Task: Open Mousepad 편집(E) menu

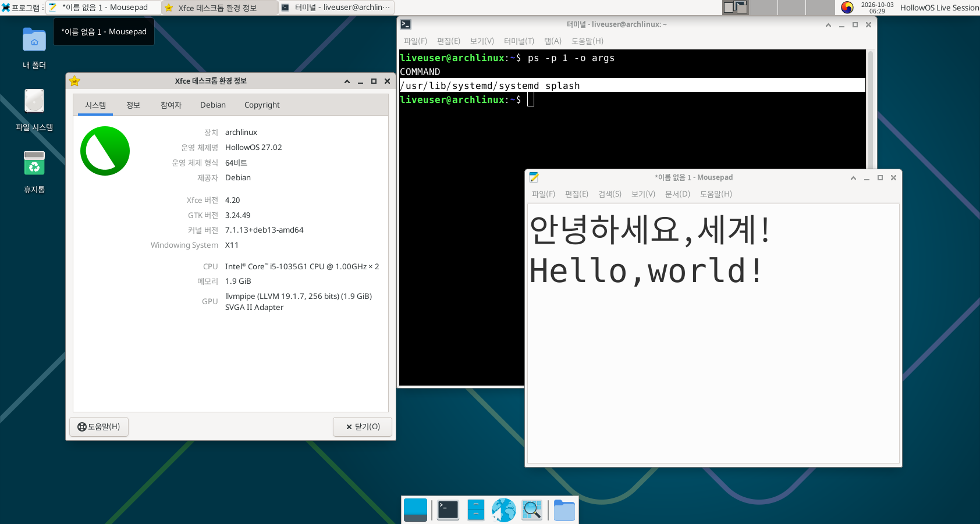Action: pyautogui.click(x=577, y=194)
